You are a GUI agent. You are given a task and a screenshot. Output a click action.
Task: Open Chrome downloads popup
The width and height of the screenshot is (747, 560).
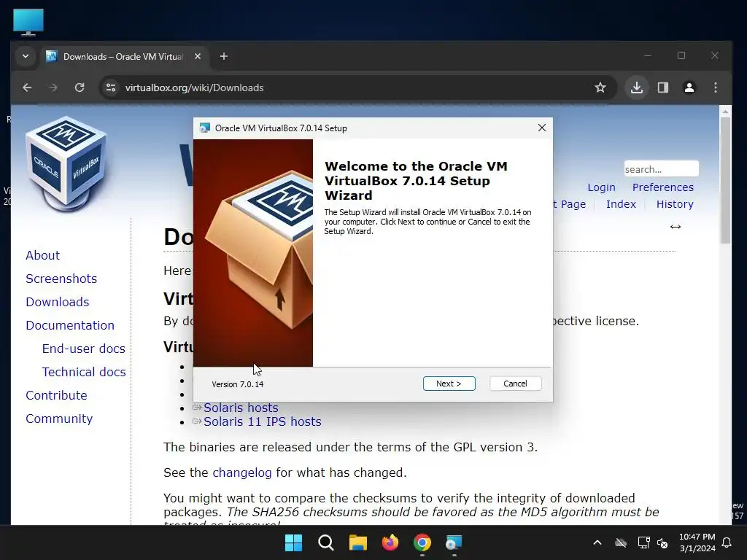coord(636,87)
